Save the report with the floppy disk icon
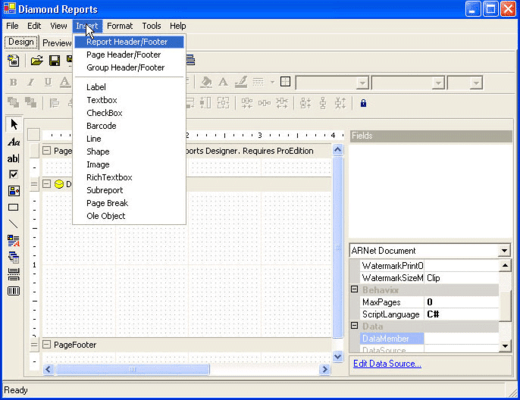 coord(54,61)
